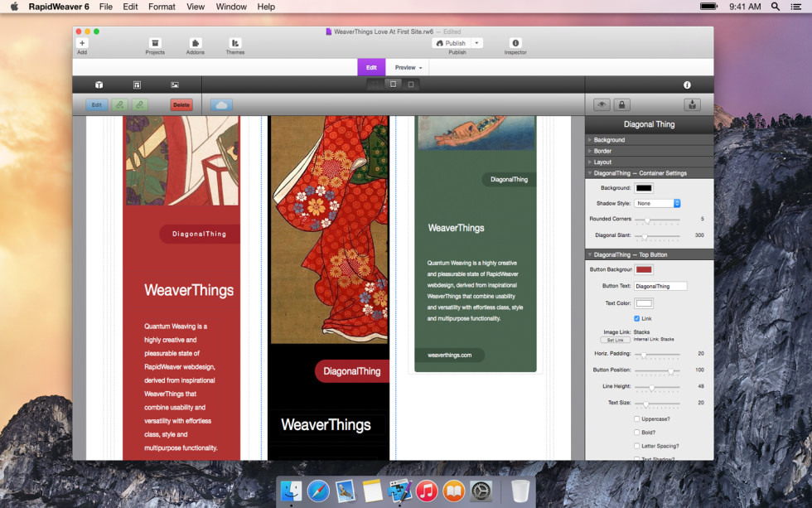Screen dimensions: 812x508
Task: Click the second green link icon button
Action: click(139, 104)
